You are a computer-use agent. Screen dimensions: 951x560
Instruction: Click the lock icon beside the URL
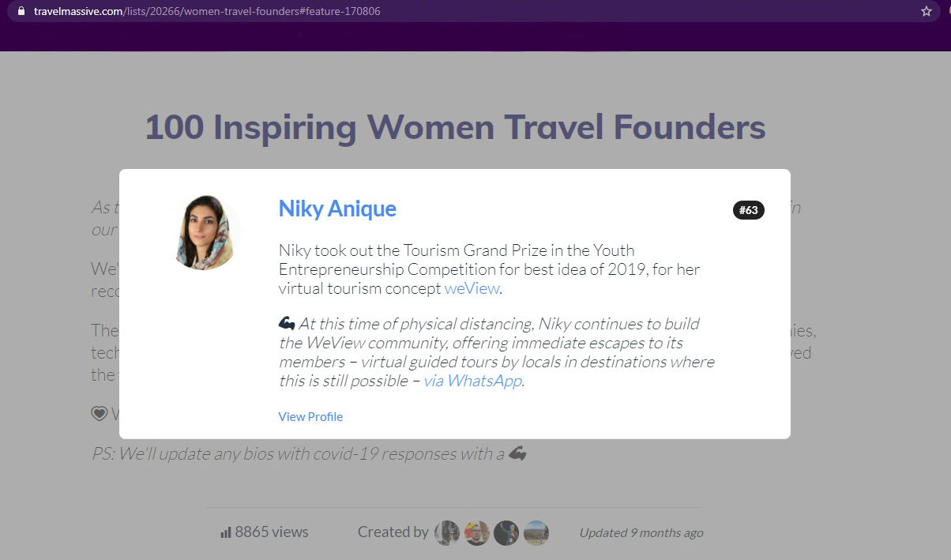point(21,11)
